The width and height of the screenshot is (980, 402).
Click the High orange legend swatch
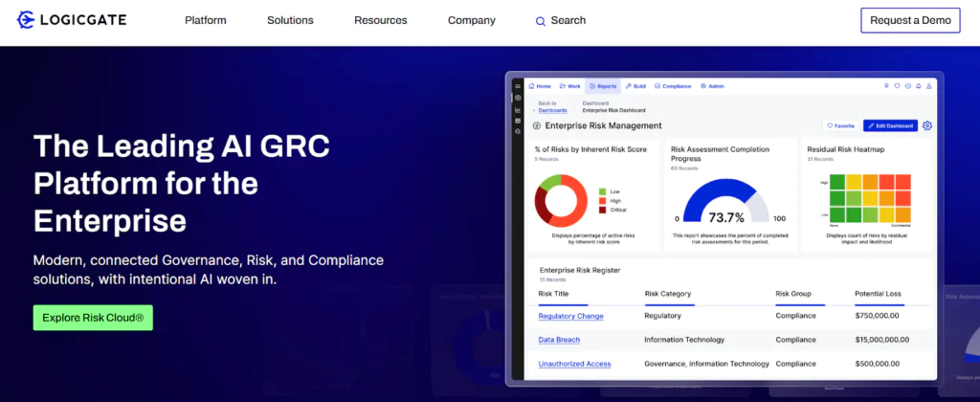[603, 201]
